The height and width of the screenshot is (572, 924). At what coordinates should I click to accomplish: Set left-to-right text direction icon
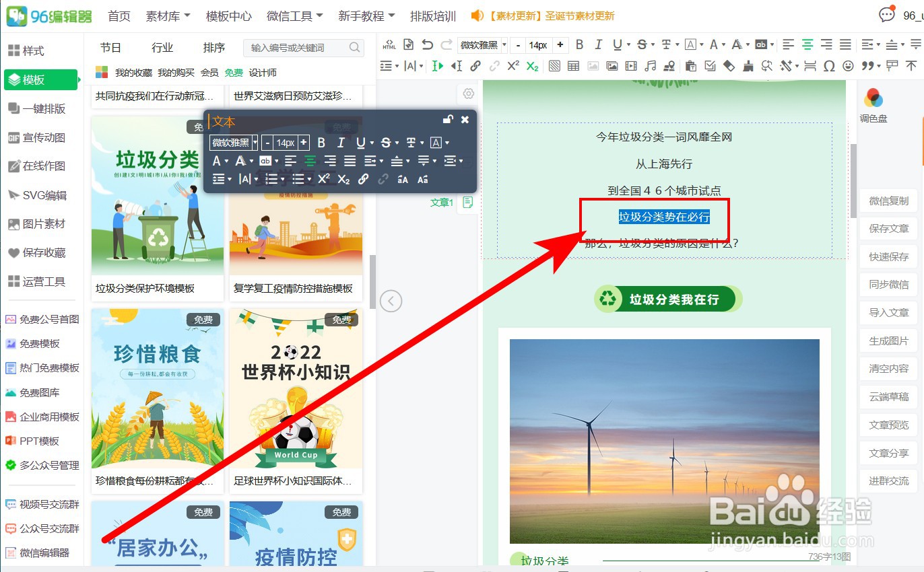point(438,66)
